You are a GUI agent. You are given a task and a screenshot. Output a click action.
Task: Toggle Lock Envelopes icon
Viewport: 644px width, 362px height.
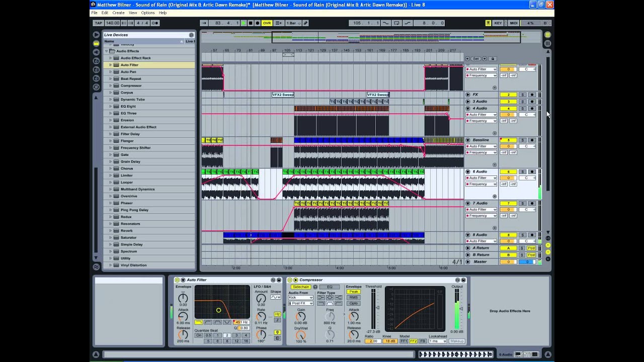coord(493,59)
